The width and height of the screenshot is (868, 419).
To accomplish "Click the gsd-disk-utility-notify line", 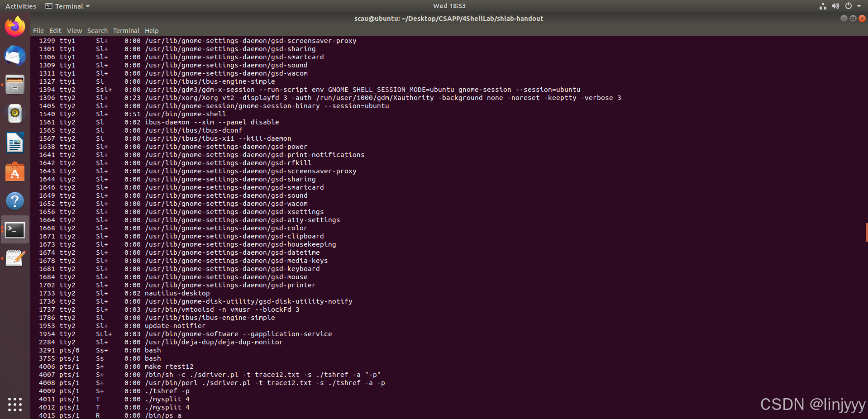I will [196, 301].
